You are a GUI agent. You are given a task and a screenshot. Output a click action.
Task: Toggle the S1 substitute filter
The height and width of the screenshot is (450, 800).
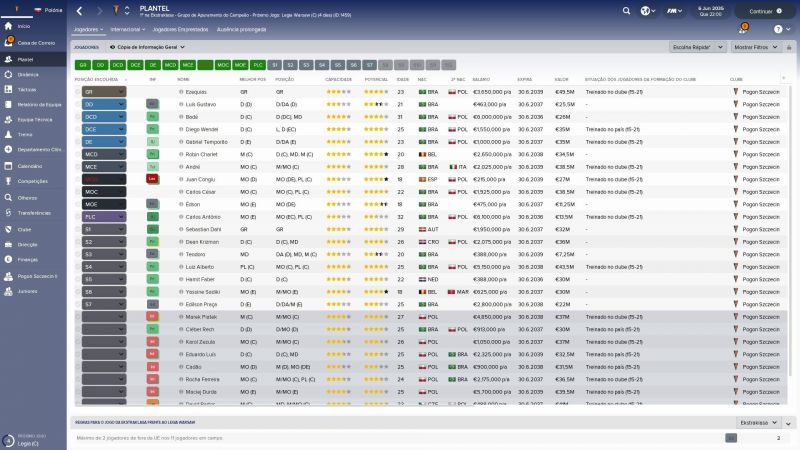point(275,64)
